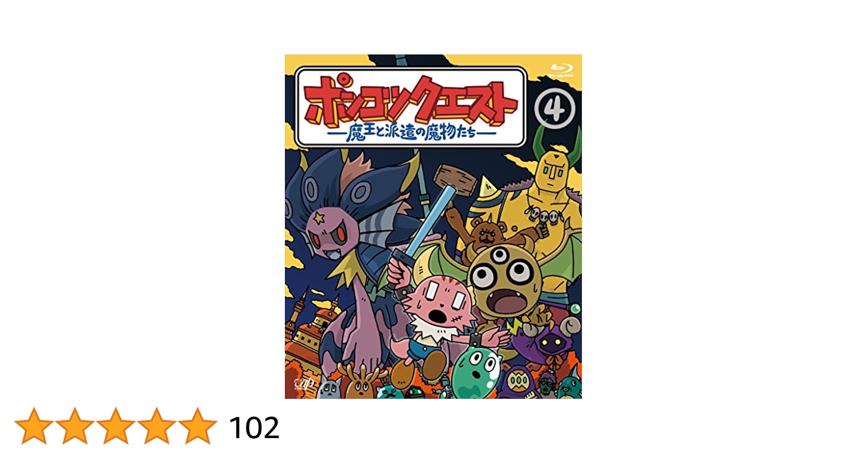
Task: Click the red ポンコツクエスト title logo
Action: [410, 100]
